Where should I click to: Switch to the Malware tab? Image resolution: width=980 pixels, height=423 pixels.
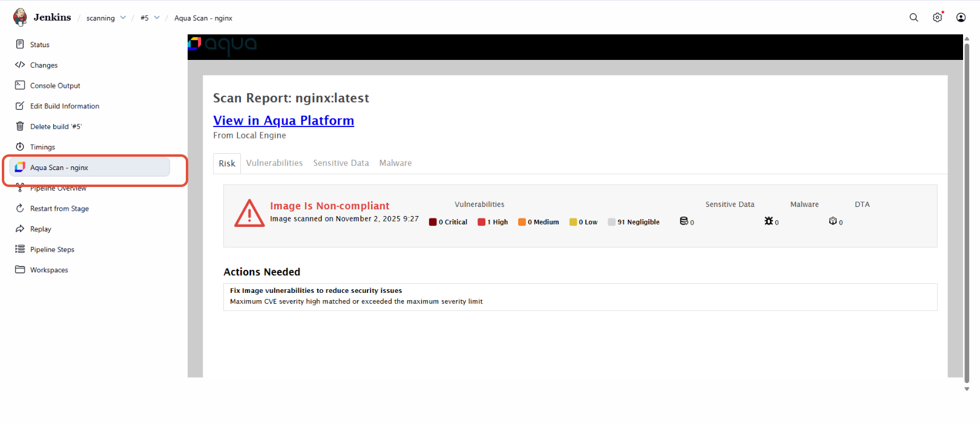(395, 163)
